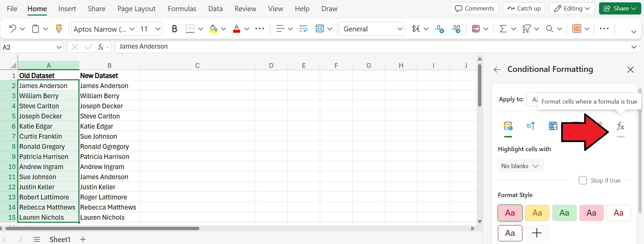644x244 pixels.
Task: Click the orange Add-ins grid icon
Action: coord(577,29)
